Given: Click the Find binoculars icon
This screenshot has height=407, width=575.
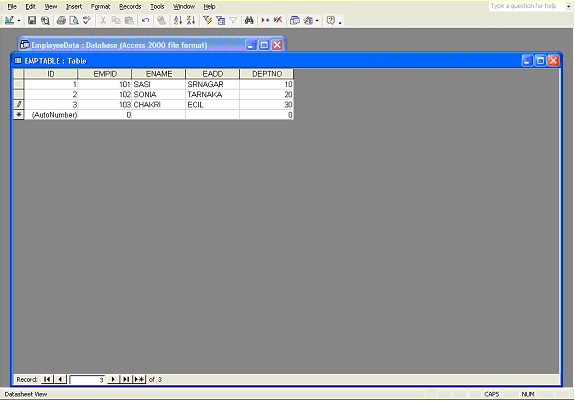Looking at the screenshot, I should [249, 21].
